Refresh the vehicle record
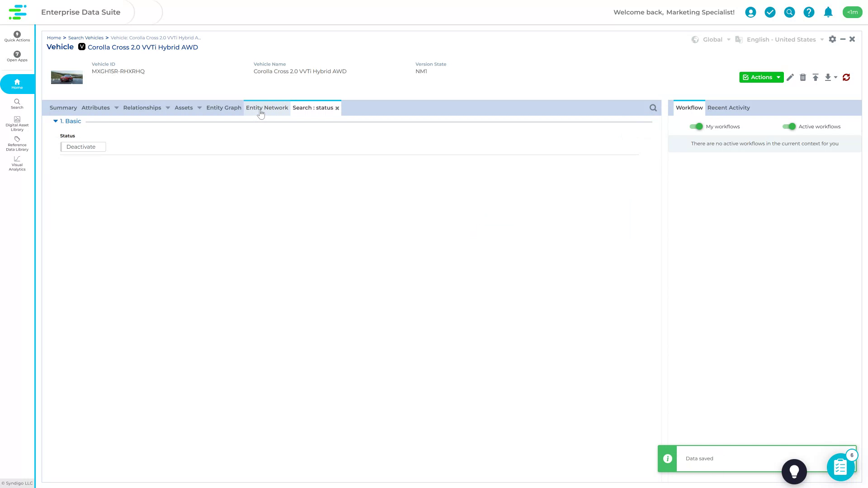Screen dimensions: 868x488 tap(846, 77)
